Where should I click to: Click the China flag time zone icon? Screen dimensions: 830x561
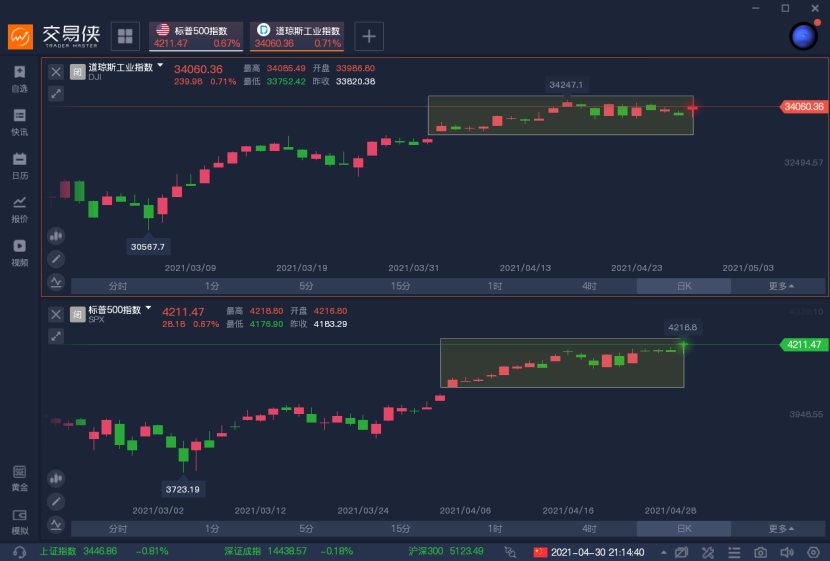[x=540, y=552]
